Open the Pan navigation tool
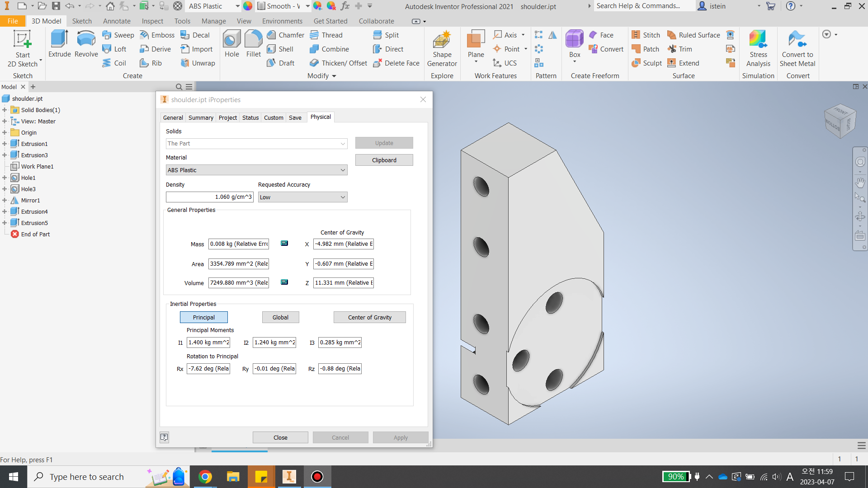The height and width of the screenshot is (488, 868). [x=860, y=183]
